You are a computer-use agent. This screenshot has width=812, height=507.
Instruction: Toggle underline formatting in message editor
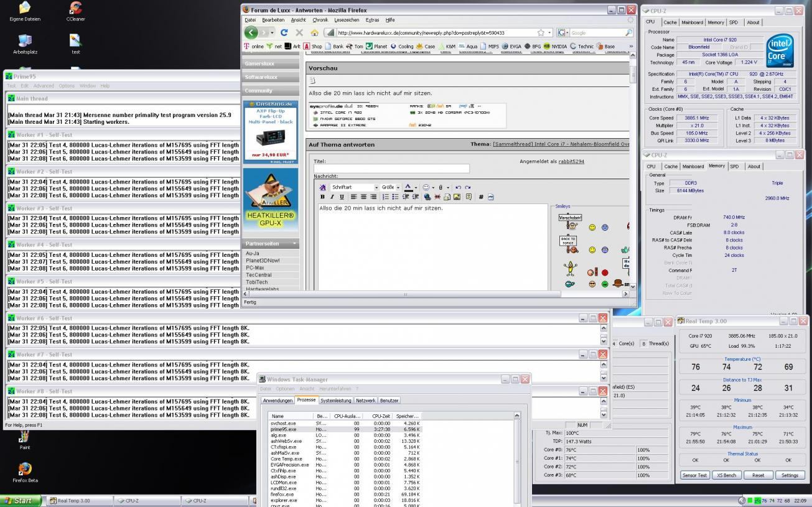coord(342,197)
